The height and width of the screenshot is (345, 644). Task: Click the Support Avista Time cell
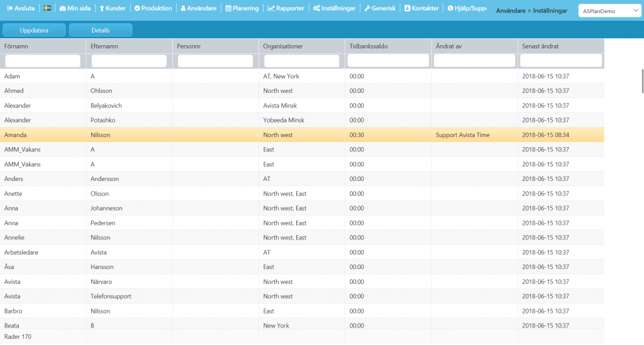click(462, 135)
